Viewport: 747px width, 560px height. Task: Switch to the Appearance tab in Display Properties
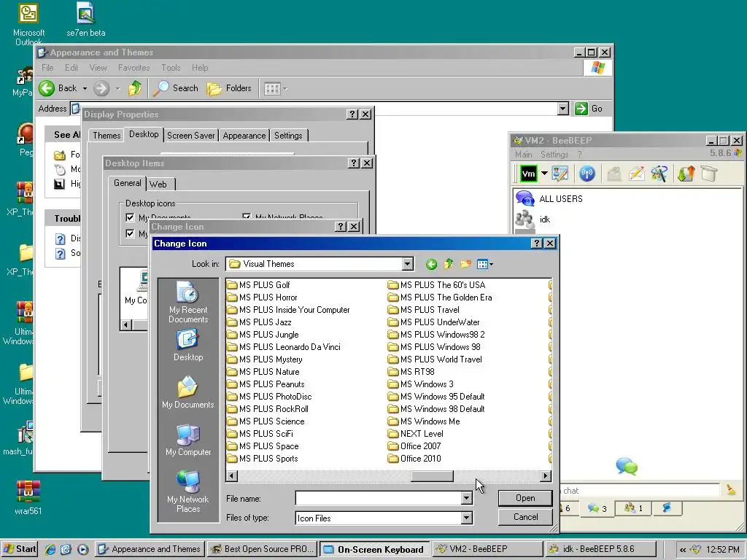pyautogui.click(x=244, y=135)
